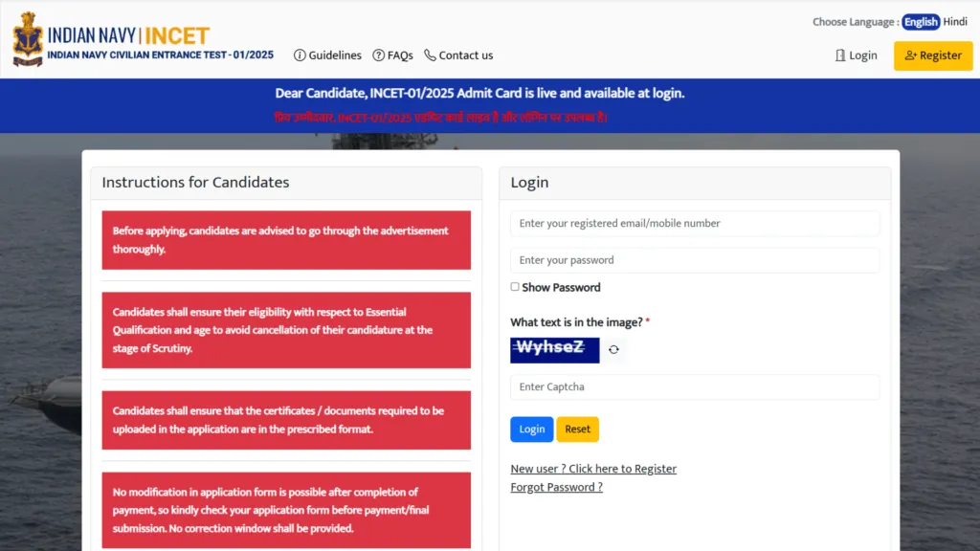
Task: Click the yellow Reset button
Action: pyautogui.click(x=577, y=429)
